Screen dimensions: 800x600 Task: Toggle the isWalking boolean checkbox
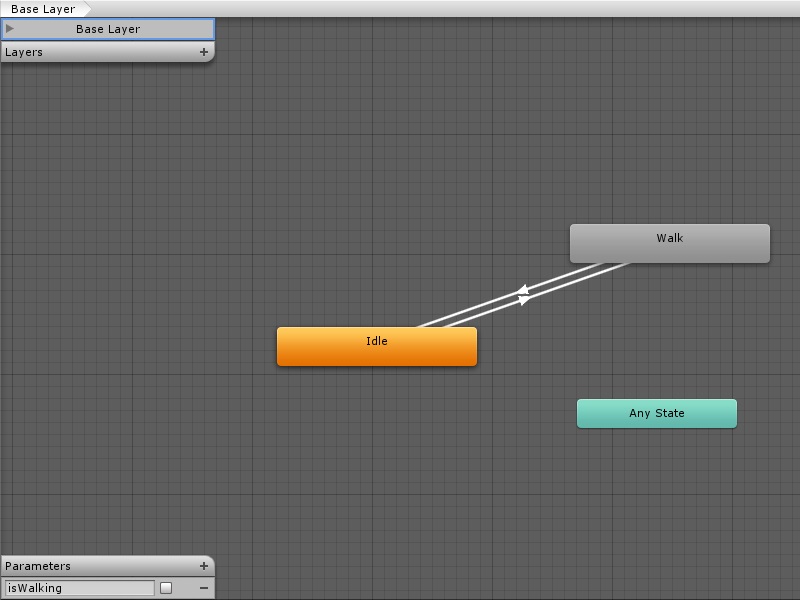click(x=166, y=588)
